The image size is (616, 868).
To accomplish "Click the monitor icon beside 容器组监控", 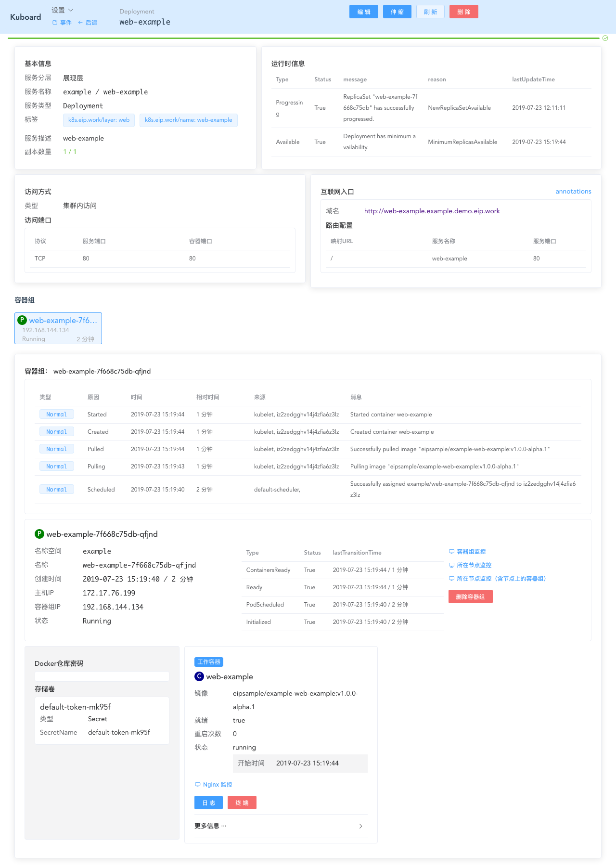I will click(x=451, y=552).
